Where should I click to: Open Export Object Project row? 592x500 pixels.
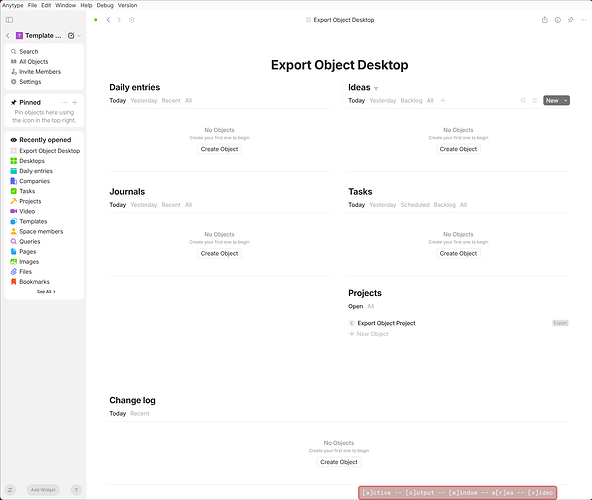click(458, 323)
